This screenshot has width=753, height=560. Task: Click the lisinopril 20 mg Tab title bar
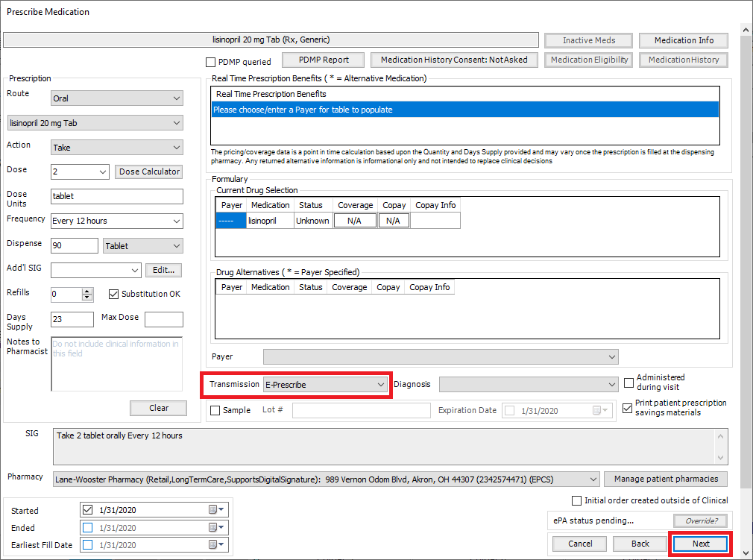[x=271, y=40]
